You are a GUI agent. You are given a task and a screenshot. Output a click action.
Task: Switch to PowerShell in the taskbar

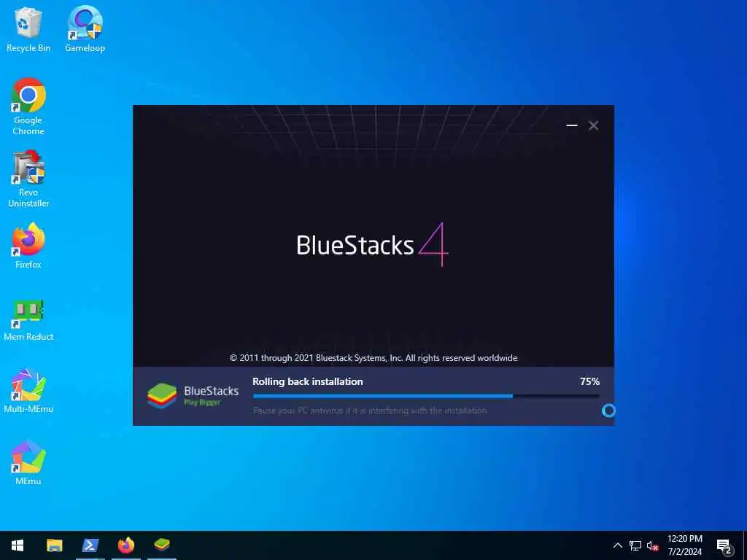[x=90, y=545]
